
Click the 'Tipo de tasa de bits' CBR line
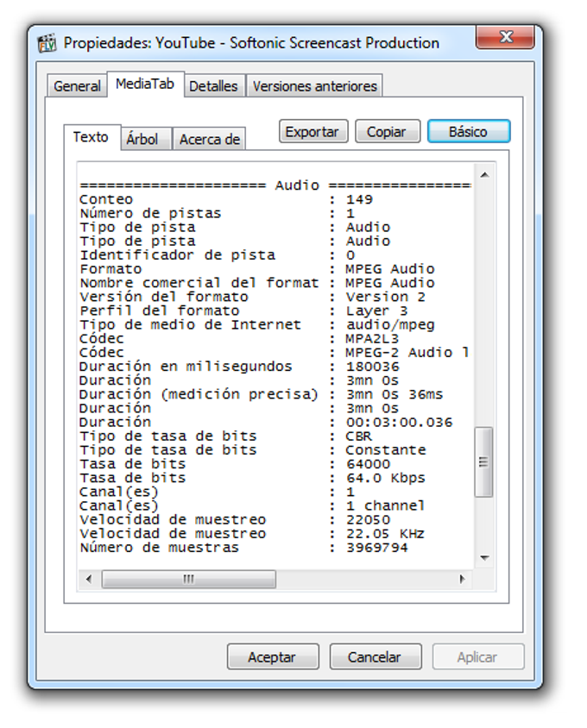226,436
